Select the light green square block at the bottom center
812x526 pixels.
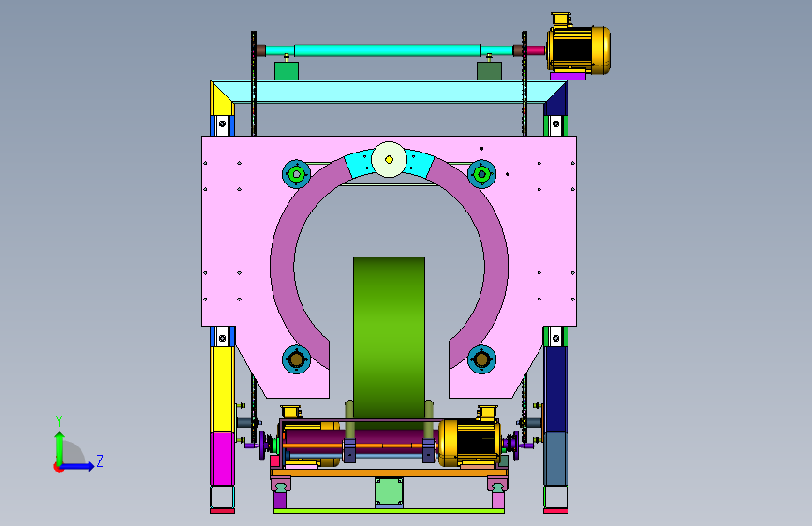click(x=389, y=491)
